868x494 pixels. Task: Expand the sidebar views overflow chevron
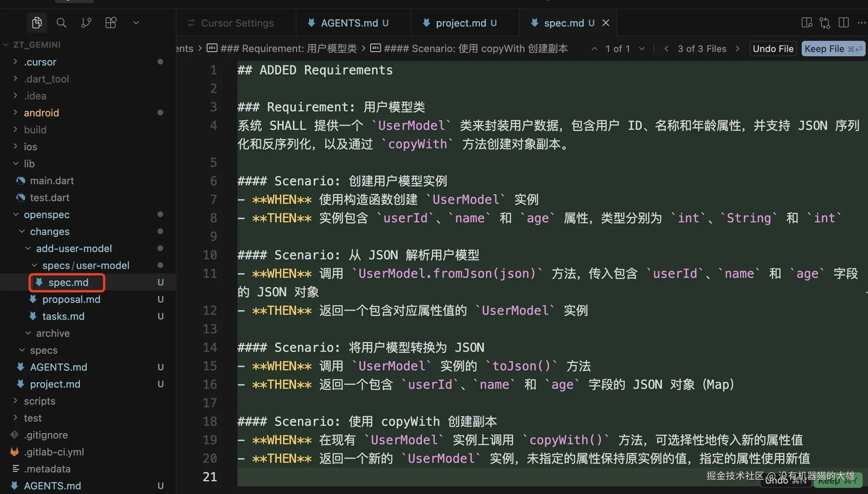click(x=136, y=23)
